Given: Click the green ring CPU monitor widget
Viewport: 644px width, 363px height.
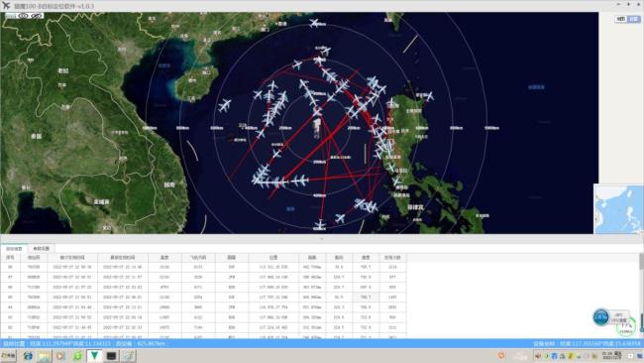Looking at the screenshot, I should pyautogui.click(x=626, y=327).
